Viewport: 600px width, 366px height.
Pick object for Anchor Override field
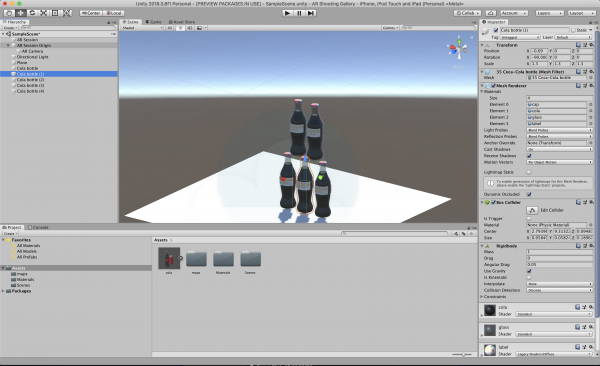tap(590, 143)
